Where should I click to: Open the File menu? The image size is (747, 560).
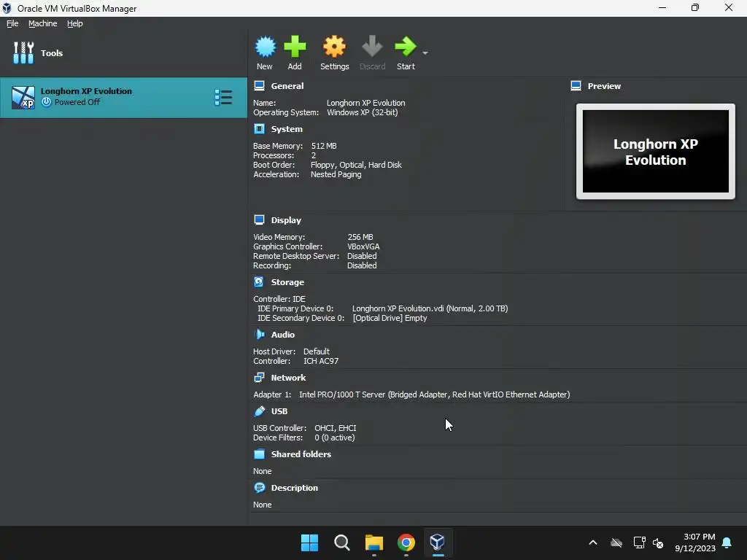pyautogui.click(x=12, y=23)
